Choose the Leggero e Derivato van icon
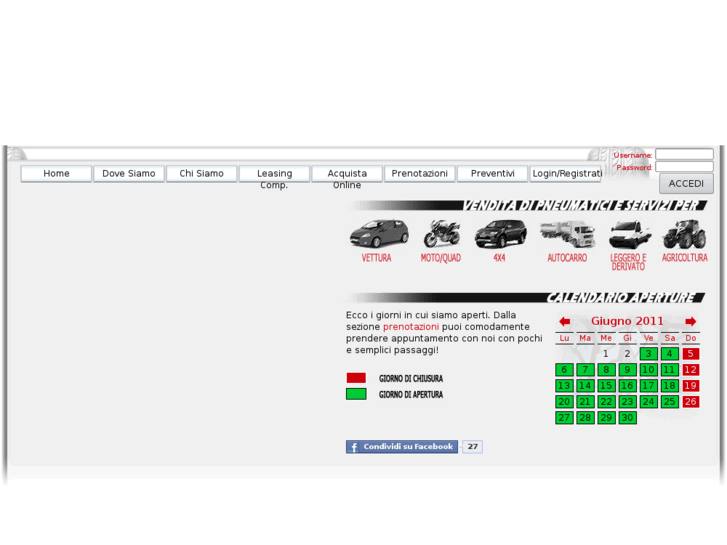This screenshot has height=545, width=727. point(629,235)
